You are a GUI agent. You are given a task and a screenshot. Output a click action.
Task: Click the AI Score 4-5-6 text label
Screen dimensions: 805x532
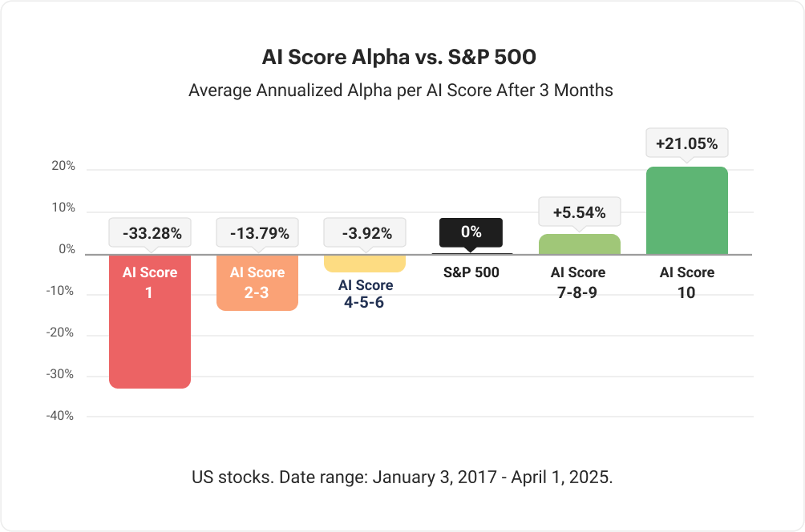point(366,294)
